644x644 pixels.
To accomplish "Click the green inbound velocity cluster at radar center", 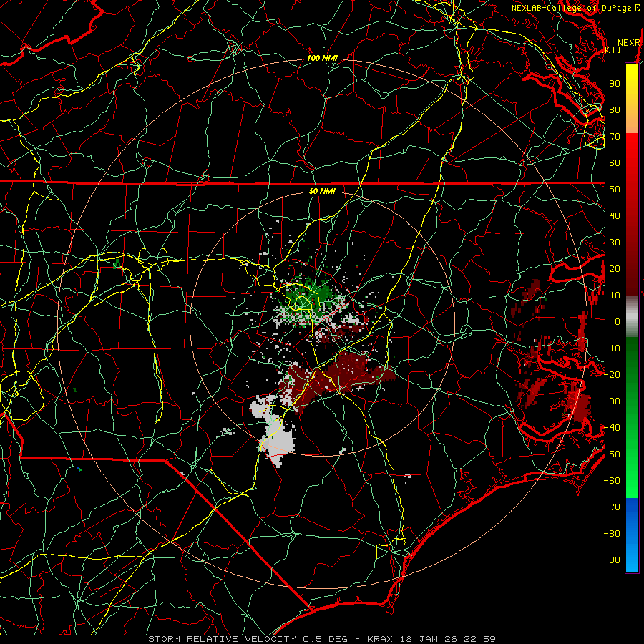I will 309,298.
